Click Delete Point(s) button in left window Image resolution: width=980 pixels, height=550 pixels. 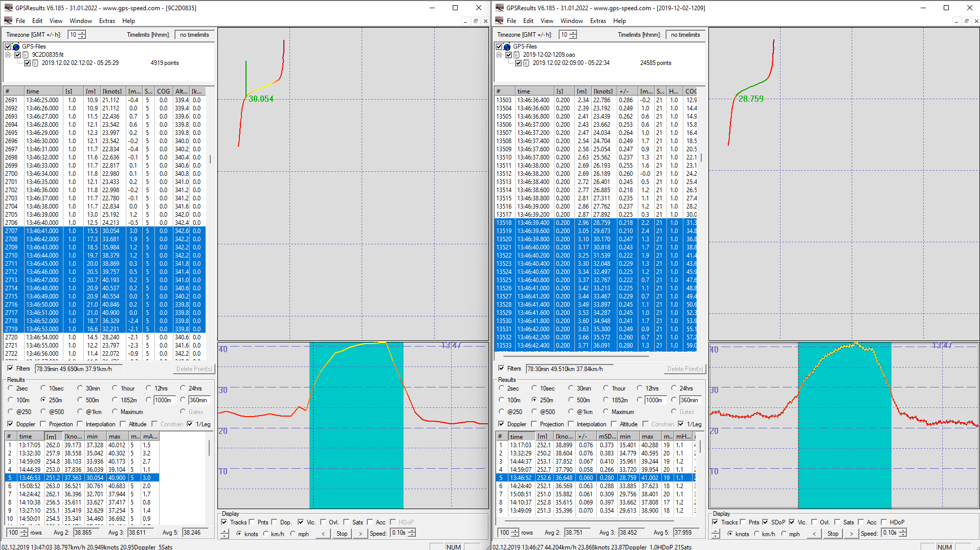pyautogui.click(x=194, y=369)
